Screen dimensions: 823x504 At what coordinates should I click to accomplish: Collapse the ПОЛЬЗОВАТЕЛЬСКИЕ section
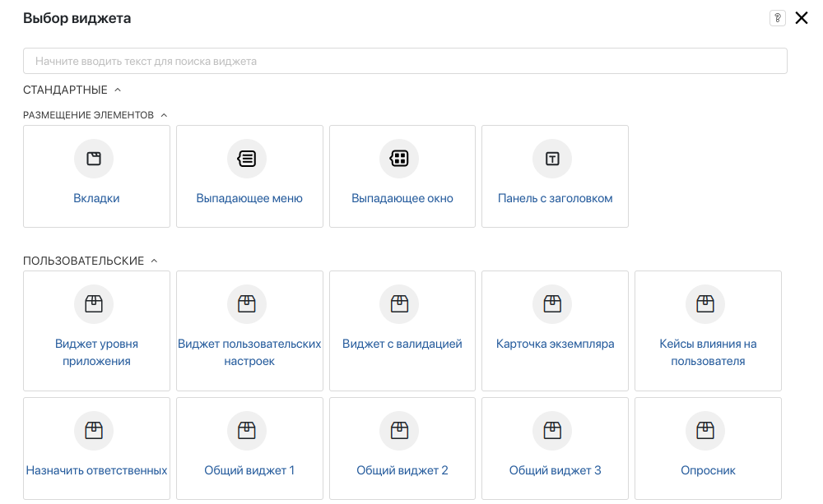(153, 261)
